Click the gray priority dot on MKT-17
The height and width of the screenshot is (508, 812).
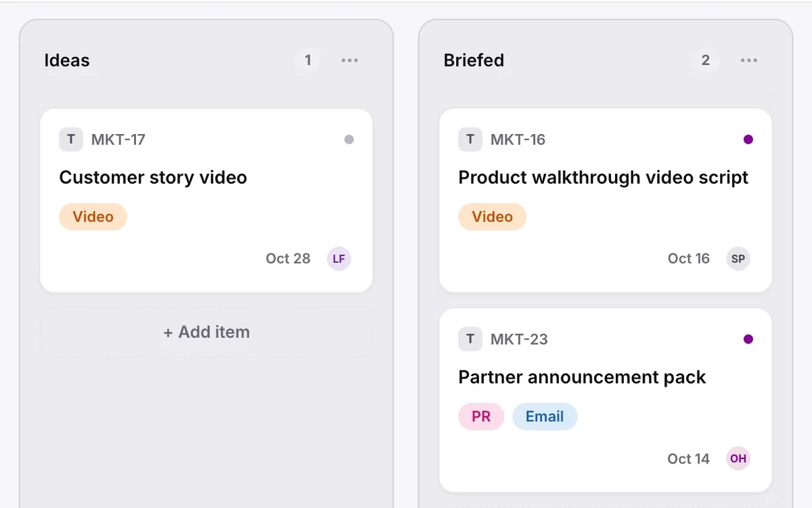coord(349,140)
